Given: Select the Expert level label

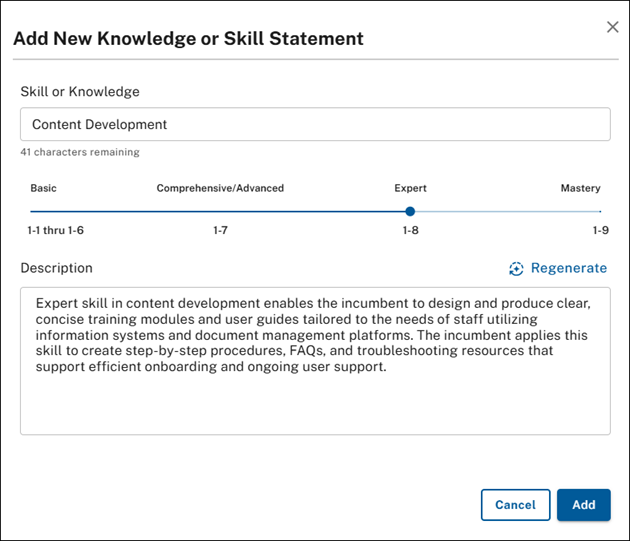Looking at the screenshot, I should point(410,188).
